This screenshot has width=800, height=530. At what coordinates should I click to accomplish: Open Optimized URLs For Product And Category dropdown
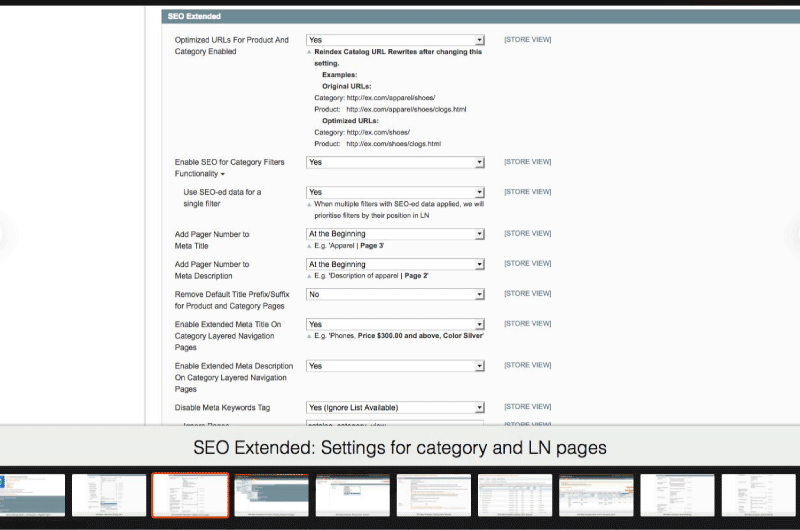[x=395, y=40]
